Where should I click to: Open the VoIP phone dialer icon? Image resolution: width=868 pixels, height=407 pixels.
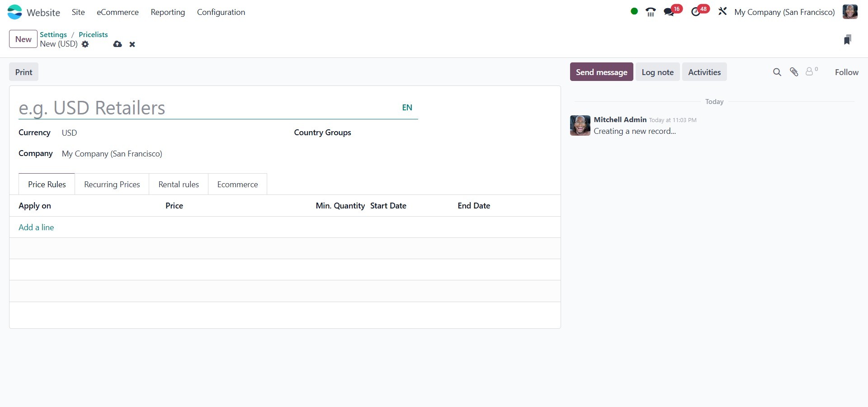pos(651,12)
